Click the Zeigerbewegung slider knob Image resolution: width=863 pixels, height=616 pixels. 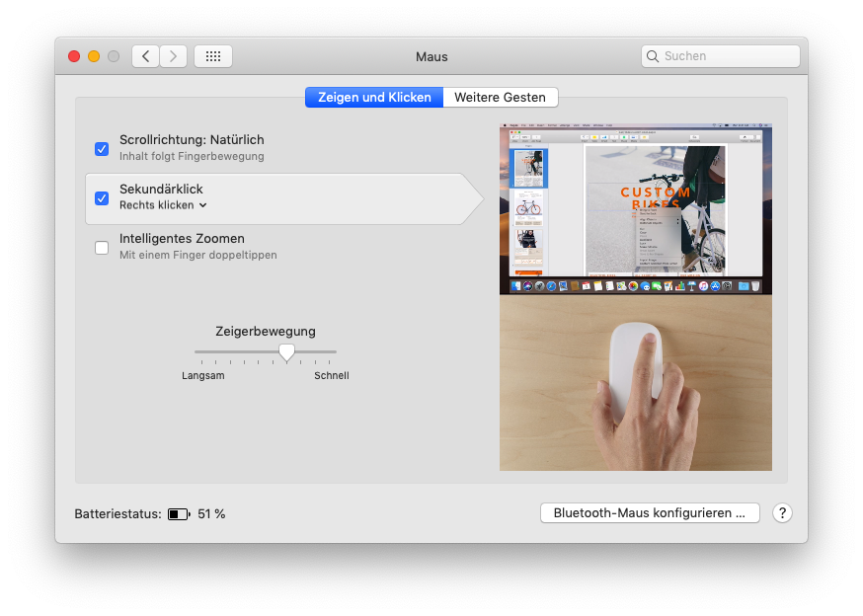[x=286, y=351]
